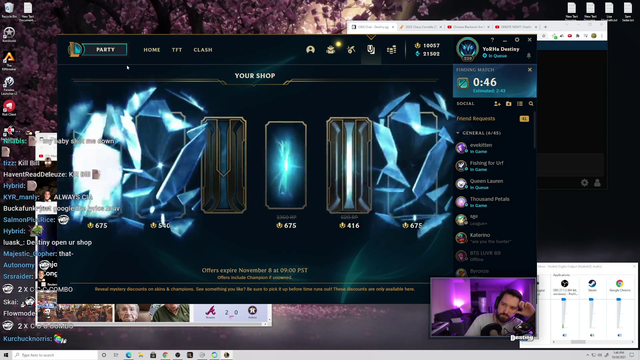The image size is (640, 360).
Task: Click the queue type icon beside timer
Action: coord(463,84)
